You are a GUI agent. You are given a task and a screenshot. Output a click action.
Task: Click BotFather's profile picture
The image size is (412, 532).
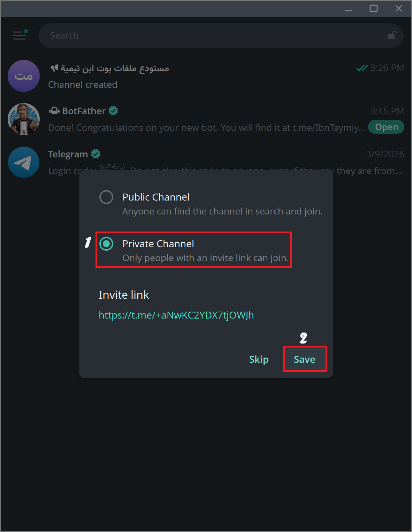pyautogui.click(x=23, y=119)
